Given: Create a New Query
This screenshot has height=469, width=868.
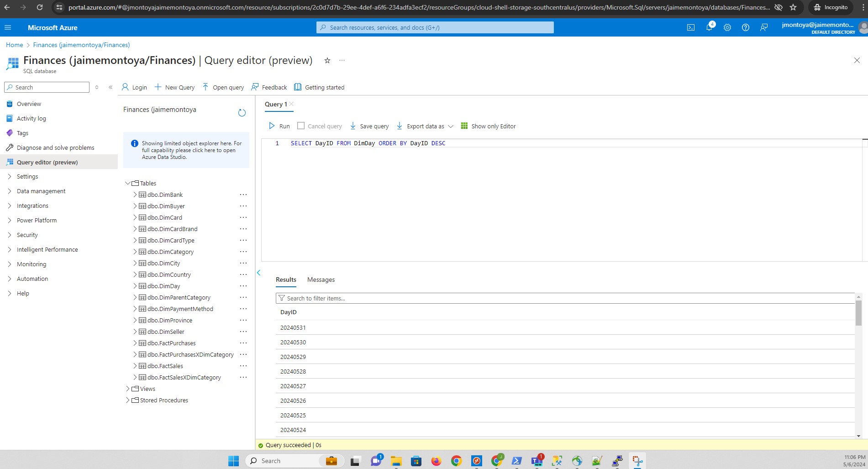Looking at the screenshot, I should [x=174, y=87].
